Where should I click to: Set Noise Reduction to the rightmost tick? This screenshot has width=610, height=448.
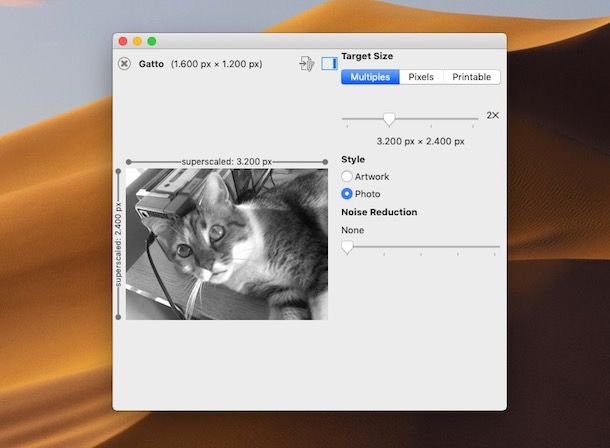coord(497,247)
